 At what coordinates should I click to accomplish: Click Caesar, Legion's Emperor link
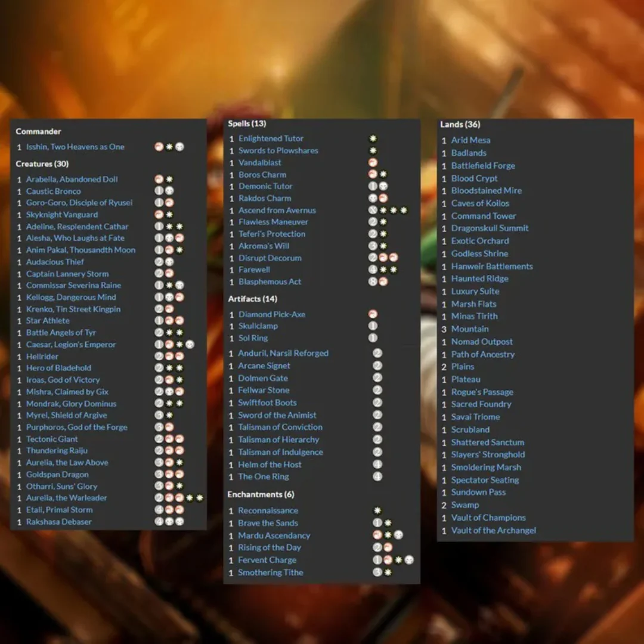tap(70, 344)
